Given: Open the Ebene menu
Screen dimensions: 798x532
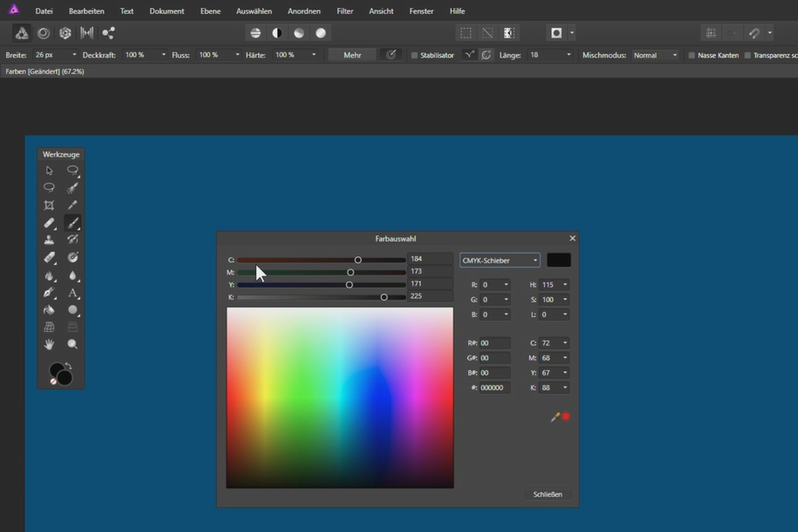Looking at the screenshot, I should (x=210, y=11).
